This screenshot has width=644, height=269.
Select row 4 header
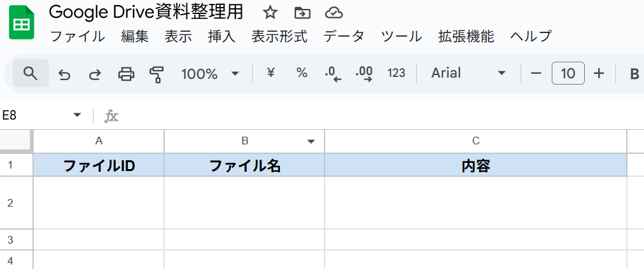click(x=16, y=260)
